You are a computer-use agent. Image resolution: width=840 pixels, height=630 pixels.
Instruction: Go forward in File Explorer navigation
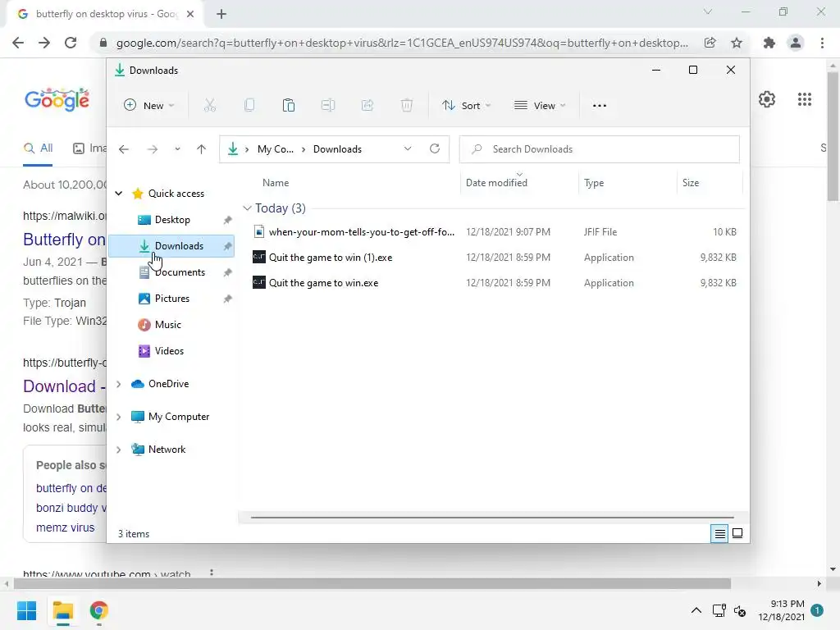(153, 149)
